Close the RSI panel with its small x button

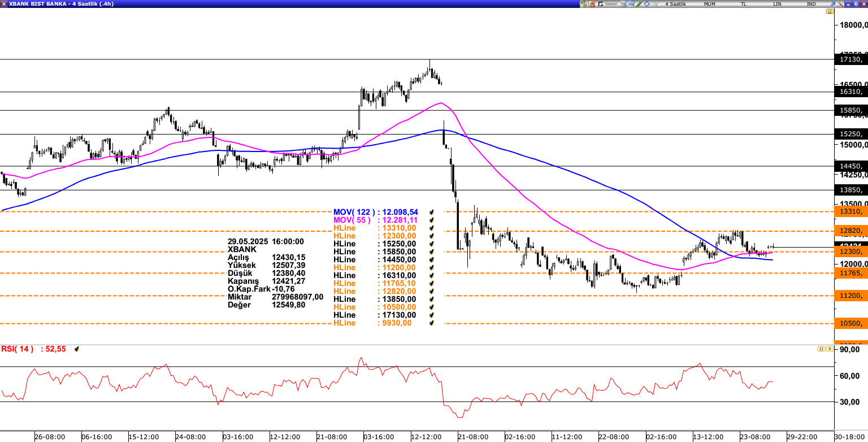[x=829, y=349]
